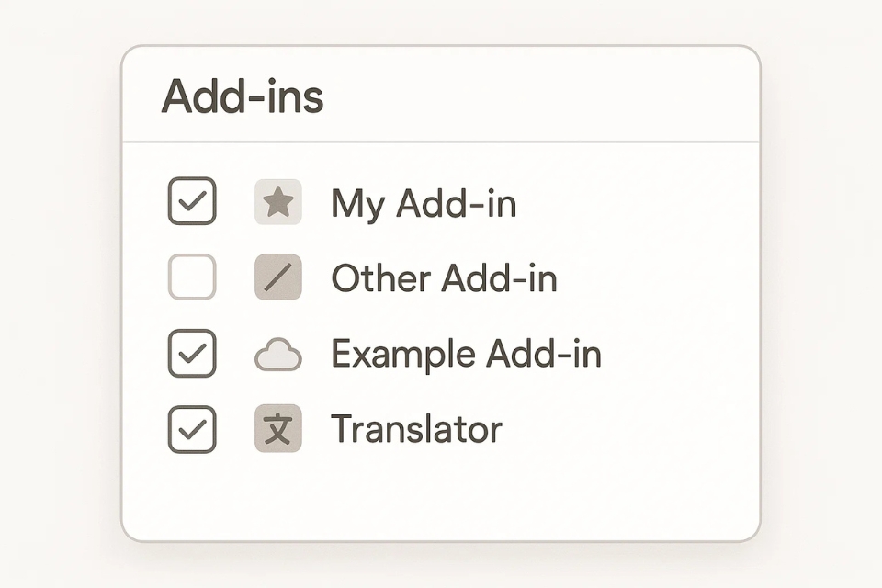Toggle off the Translator checkbox

tap(192, 429)
